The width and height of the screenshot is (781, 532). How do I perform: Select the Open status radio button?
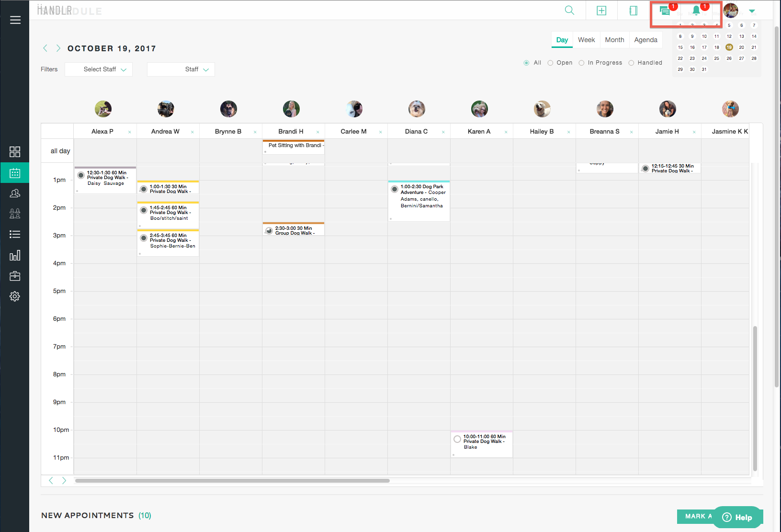[550, 63]
